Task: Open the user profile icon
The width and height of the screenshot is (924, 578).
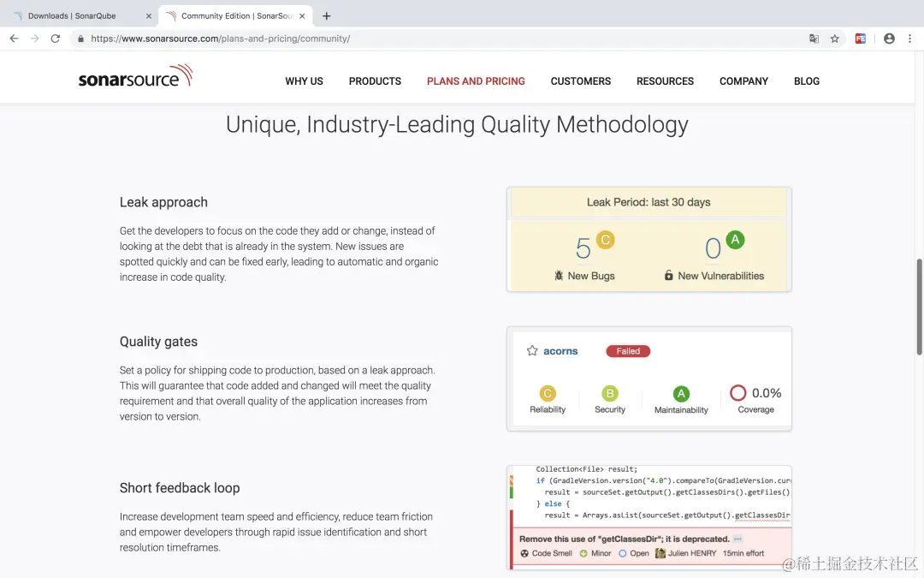Action: click(889, 39)
